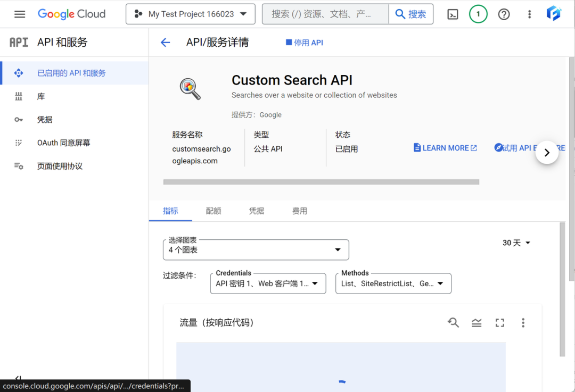Select 已启用的 API 和服务 in sidebar

[x=75, y=73]
